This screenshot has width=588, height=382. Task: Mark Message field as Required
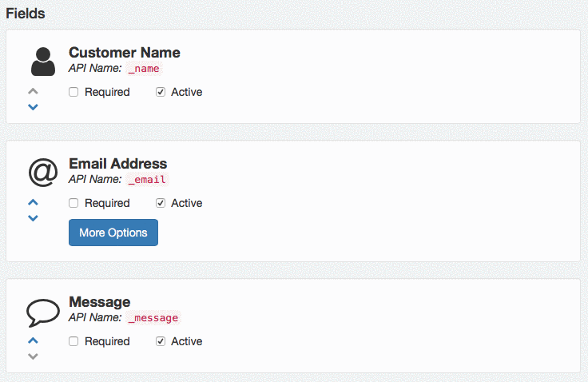tap(73, 341)
